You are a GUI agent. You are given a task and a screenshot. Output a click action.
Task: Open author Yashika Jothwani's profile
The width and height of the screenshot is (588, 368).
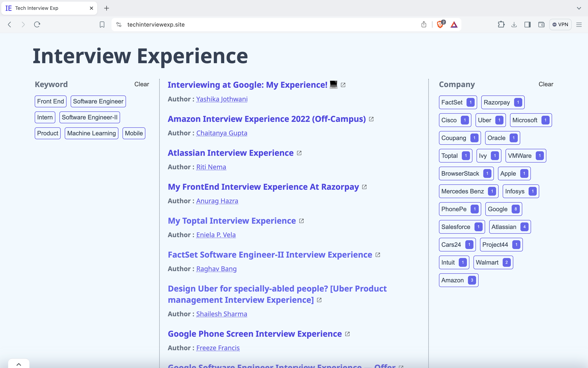point(222,99)
